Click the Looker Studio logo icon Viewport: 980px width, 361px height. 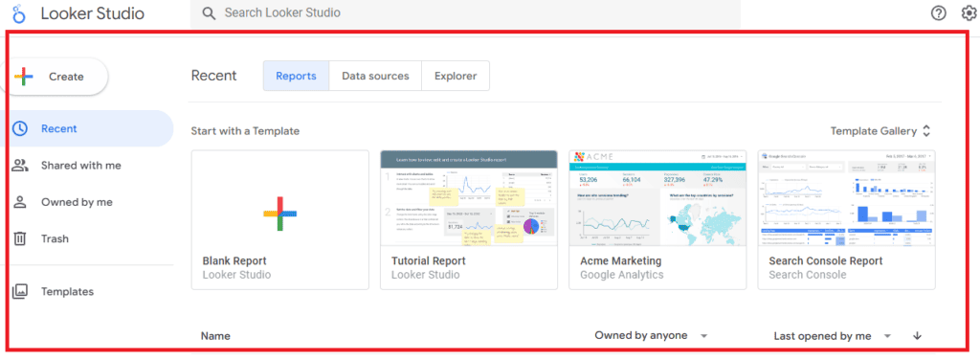[x=19, y=13]
